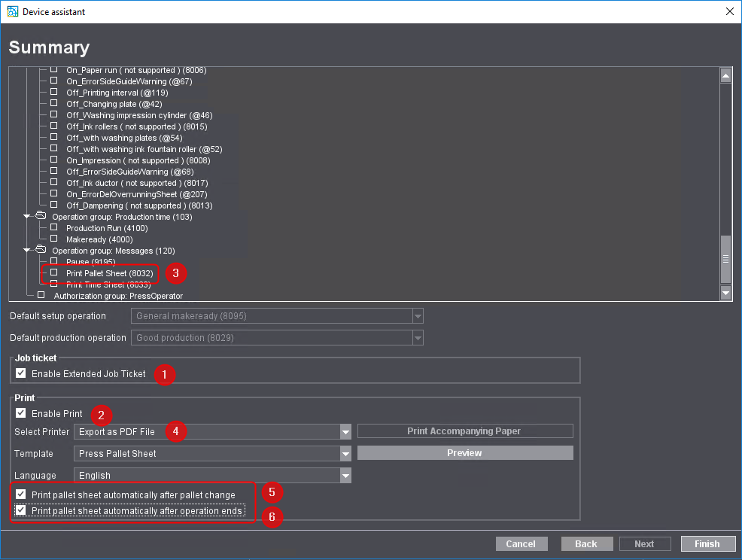Check the Print Pallet Sheet (8032) checkbox
Image resolution: width=742 pixels, height=560 pixels.
click(x=53, y=273)
